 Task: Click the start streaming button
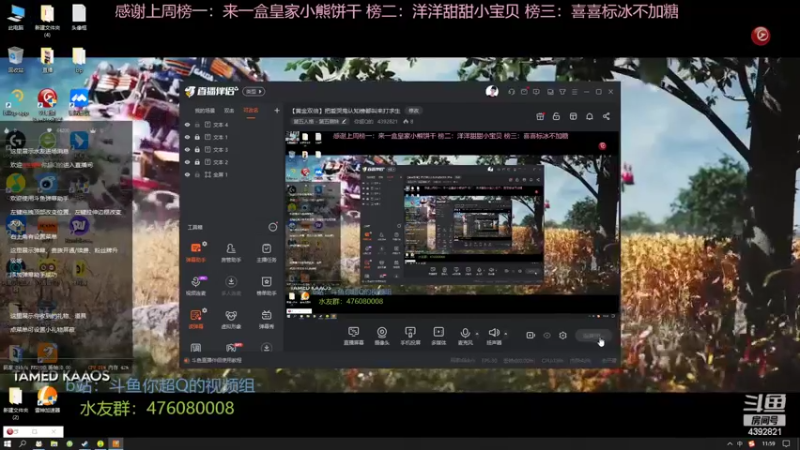pos(594,335)
